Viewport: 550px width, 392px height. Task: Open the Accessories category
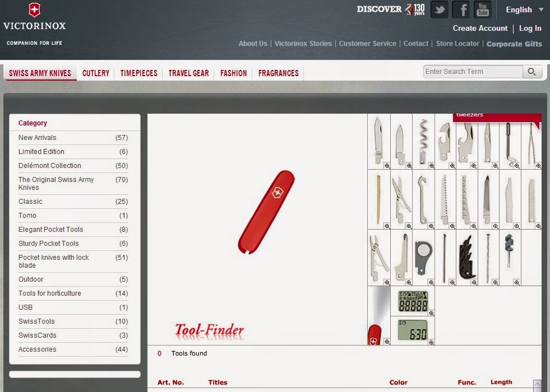[x=73, y=349]
